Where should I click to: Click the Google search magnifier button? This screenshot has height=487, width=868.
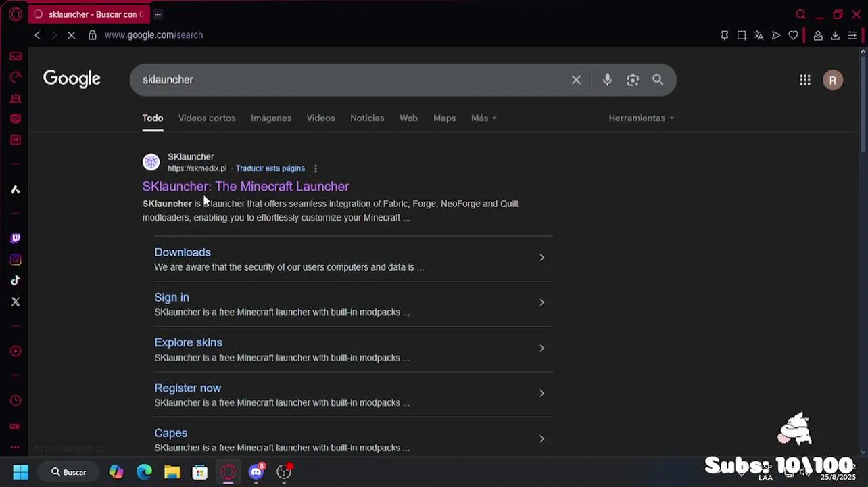click(x=658, y=80)
